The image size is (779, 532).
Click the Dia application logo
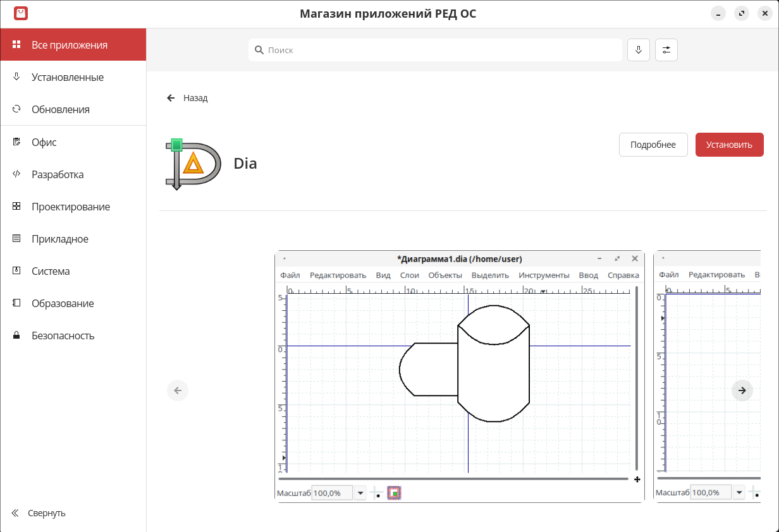pos(193,164)
